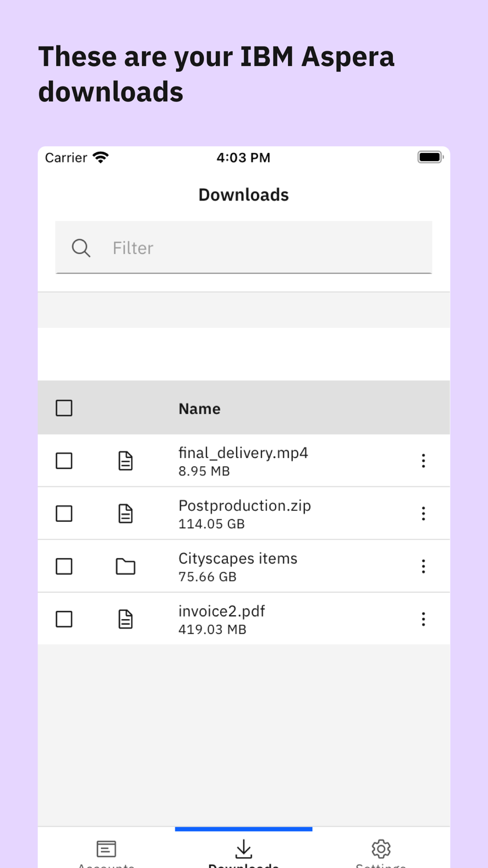Click the 8.95 MB size label
The image size is (488, 868).
[204, 471]
